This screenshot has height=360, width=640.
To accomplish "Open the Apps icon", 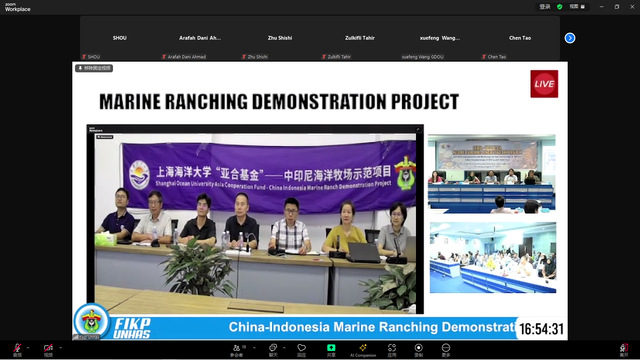I will coord(392,350).
